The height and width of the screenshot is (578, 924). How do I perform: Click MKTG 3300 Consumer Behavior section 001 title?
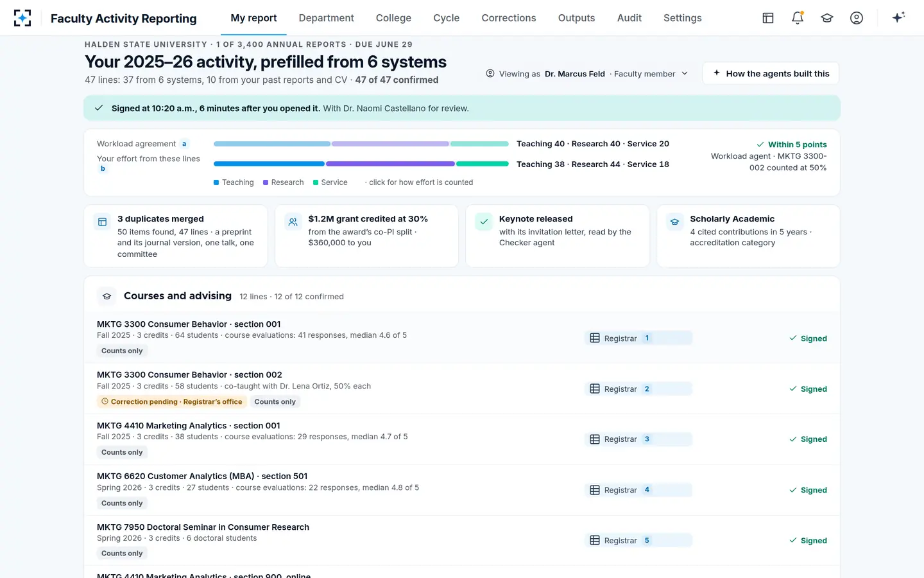point(189,324)
